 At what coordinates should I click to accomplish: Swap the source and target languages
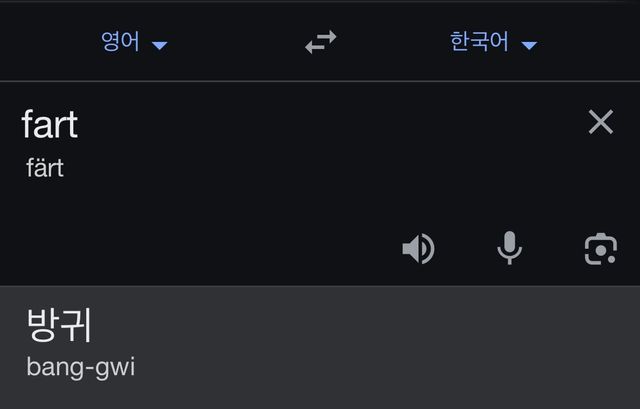click(x=321, y=42)
